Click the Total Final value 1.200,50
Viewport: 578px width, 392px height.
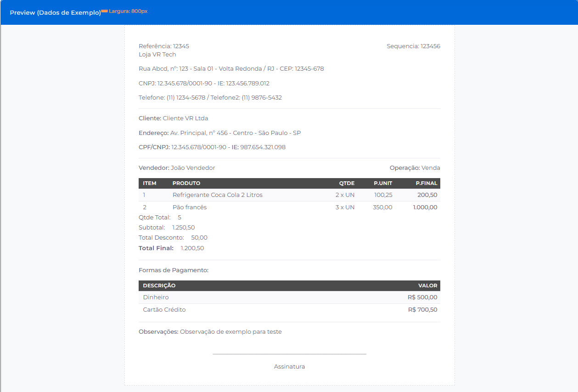point(192,248)
